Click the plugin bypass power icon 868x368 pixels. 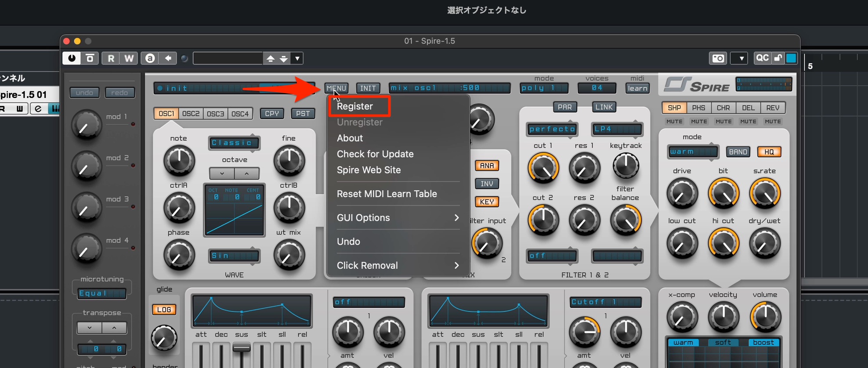[72, 58]
